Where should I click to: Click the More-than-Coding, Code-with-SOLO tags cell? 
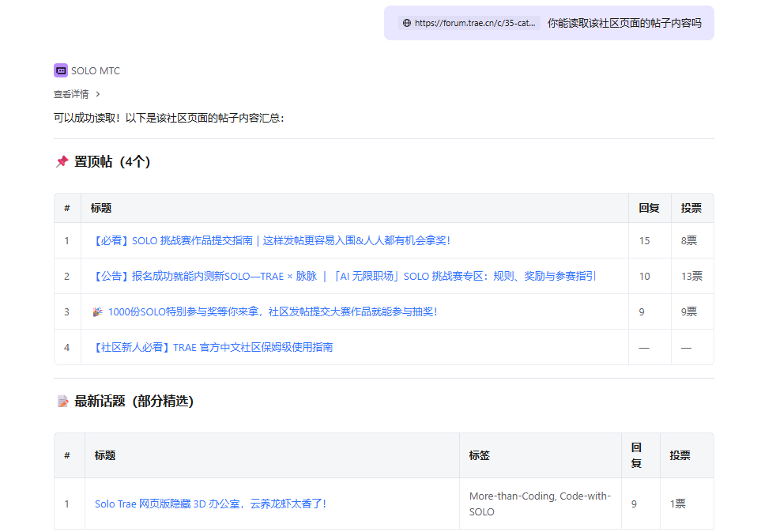tap(540, 504)
